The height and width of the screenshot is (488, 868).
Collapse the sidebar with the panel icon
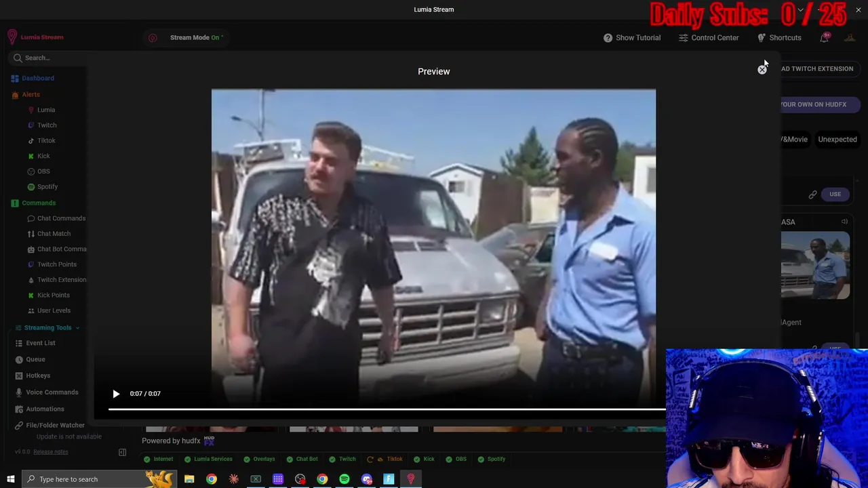tap(123, 452)
